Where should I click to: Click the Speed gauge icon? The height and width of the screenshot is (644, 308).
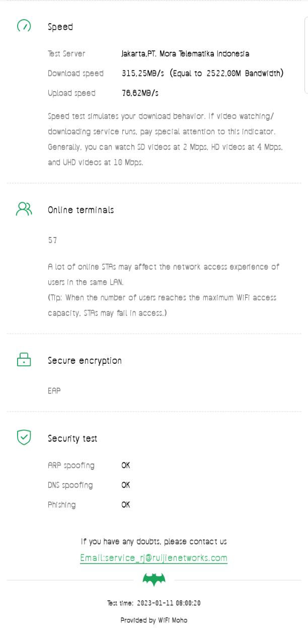coord(24,26)
